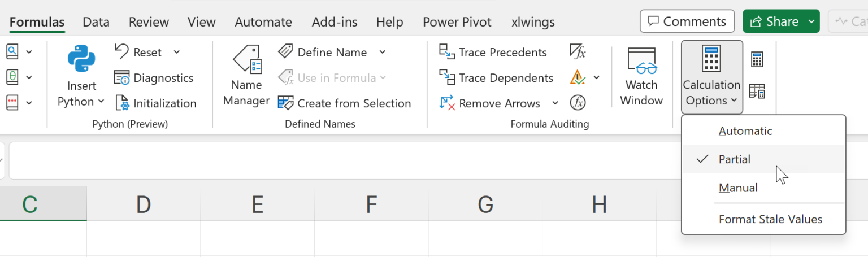Expand the Reset dropdown arrow
The height and width of the screenshot is (257, 868).
point(176,52)
